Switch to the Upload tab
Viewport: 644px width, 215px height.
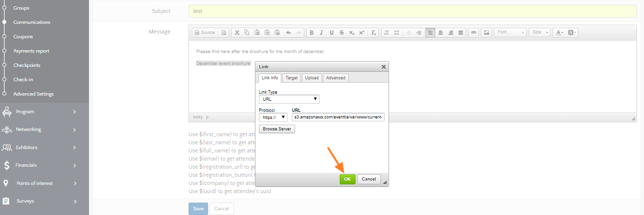click(x=311, y=78)
